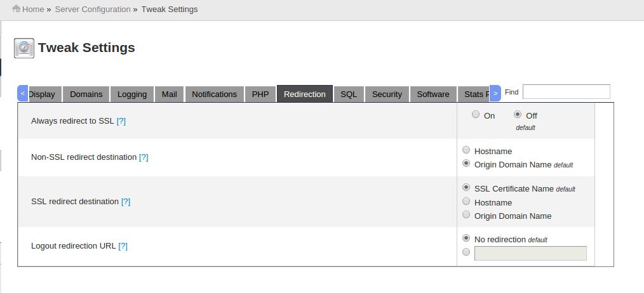
Task: Select Hostname for SSL redirect destination
Action: (467, 202)
